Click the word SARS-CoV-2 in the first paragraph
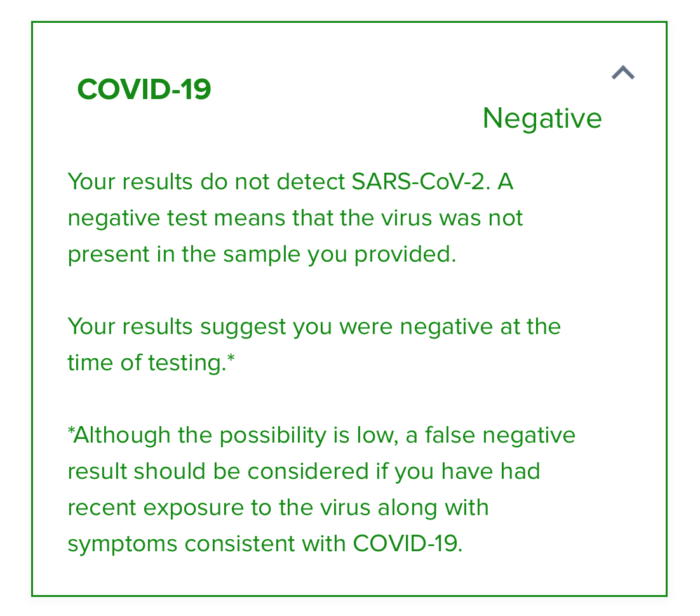This screenshot has width=700, height=616. click(421, 182)
